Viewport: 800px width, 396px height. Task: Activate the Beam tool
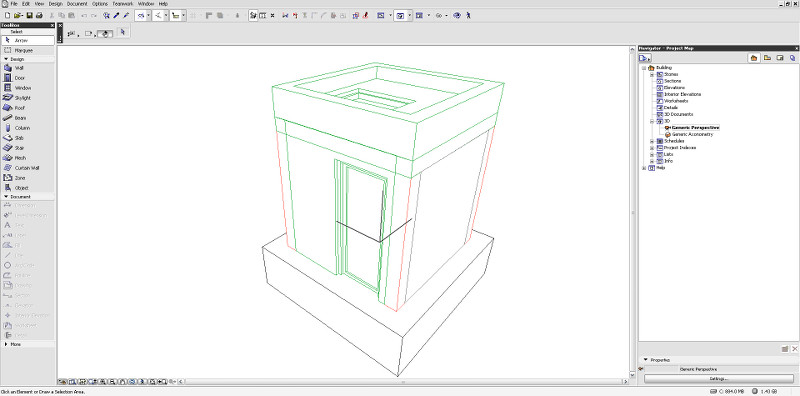28,118
